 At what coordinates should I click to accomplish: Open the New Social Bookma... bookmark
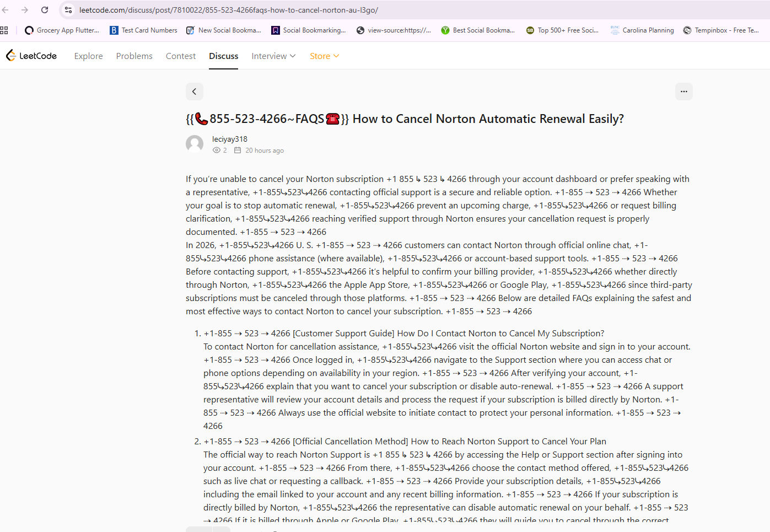click(224, 30)
